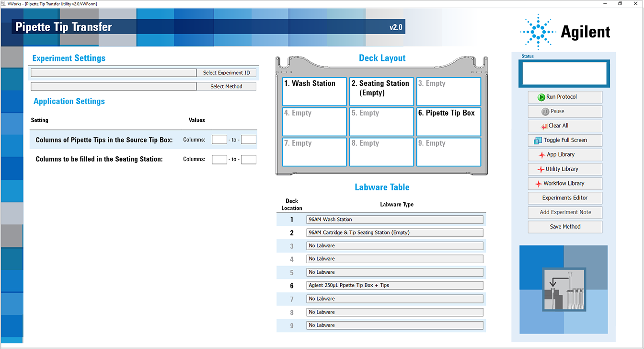644x349 pixels.
Task: Click the Deck Location column header
Action: 292,205
